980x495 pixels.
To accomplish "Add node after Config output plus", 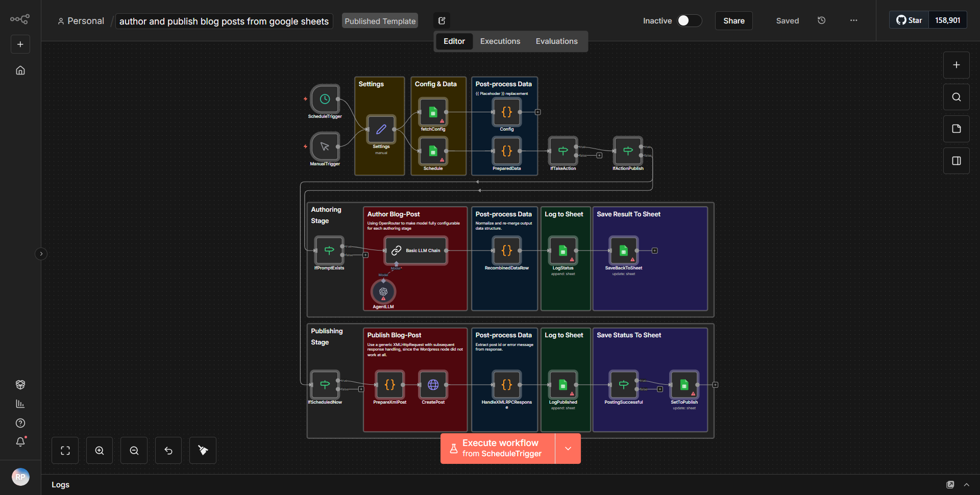I will pyautogui.click(x=538, y=112).
